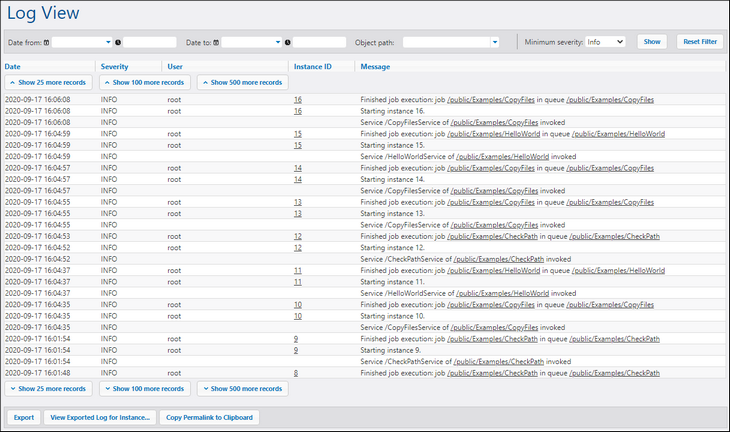Open CheckPath queue link in instance 9 finished row

click(615, 339)
